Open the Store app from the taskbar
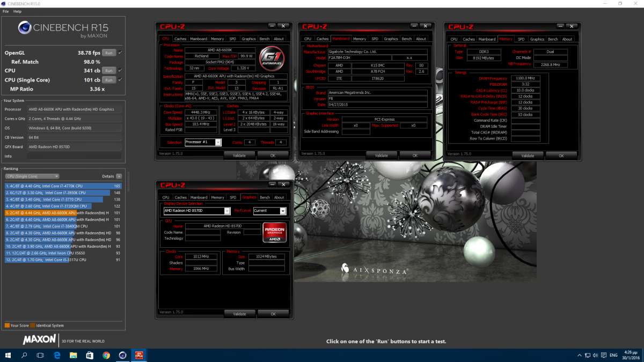This screenshot has width=644, height=362. [90, 355]
